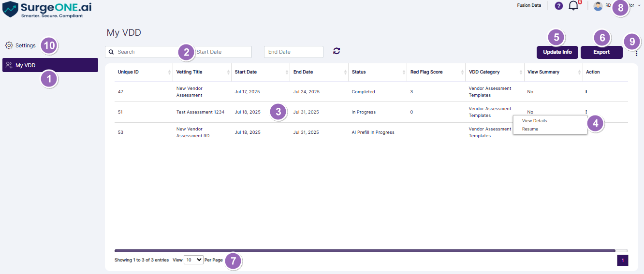Click Showing 1 to 3 of 3 entries
The image size is (644, 274).
tap(142, 260)
